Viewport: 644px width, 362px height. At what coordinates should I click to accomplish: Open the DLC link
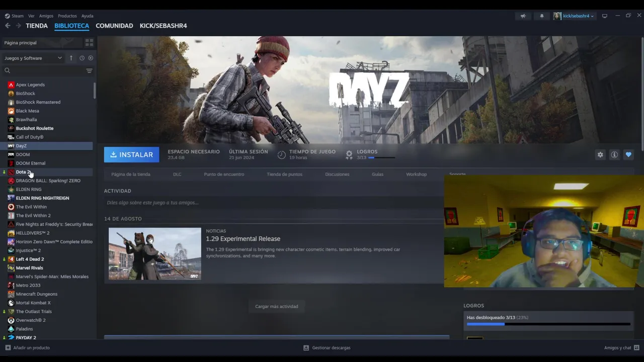[177, 174]
